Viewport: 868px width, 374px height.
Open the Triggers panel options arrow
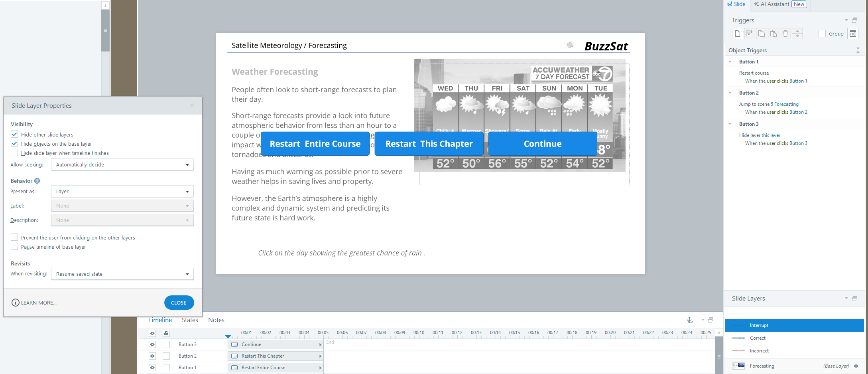coord(846,20)
